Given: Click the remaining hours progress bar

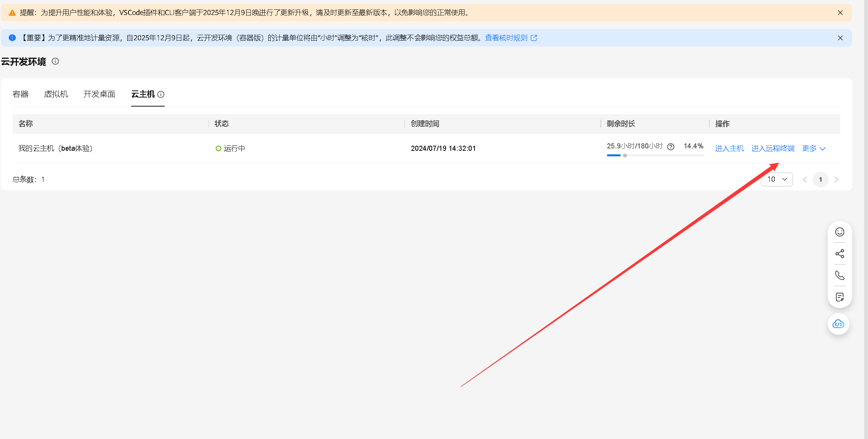Looking at the screenshot, I should (655, 156).
